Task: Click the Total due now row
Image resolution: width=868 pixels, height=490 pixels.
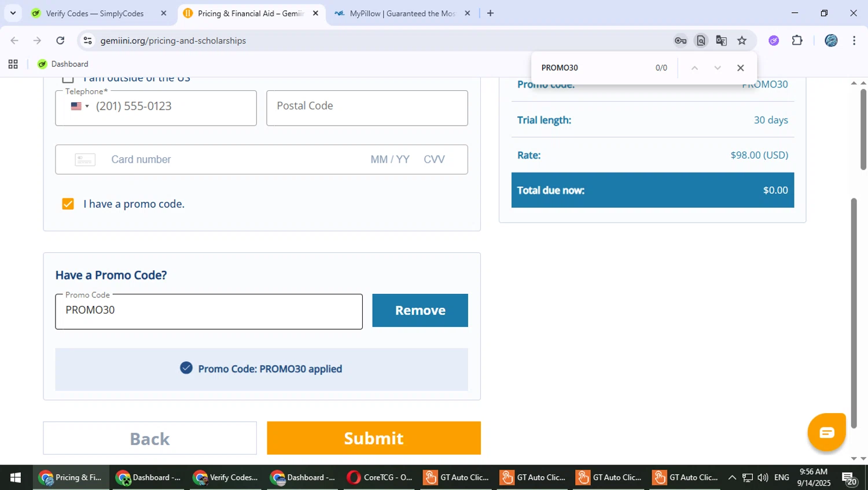Action: coord(653,190)
